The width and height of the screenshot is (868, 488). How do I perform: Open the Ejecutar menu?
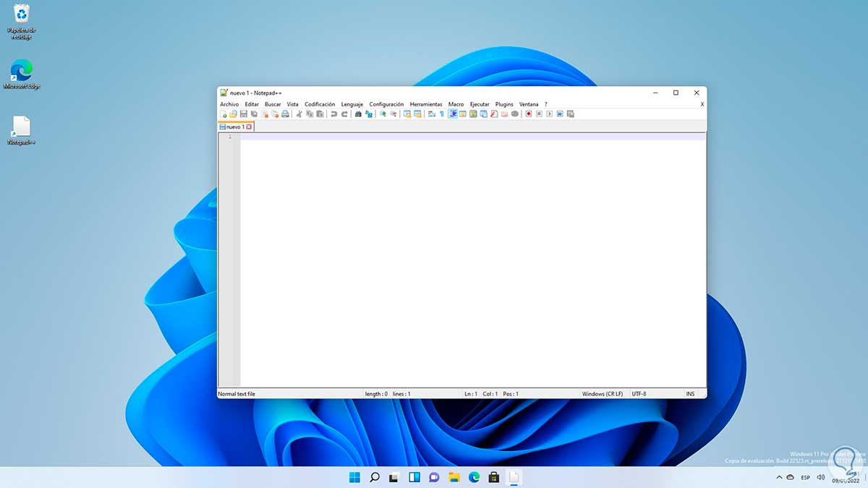[x=480, y=104]
